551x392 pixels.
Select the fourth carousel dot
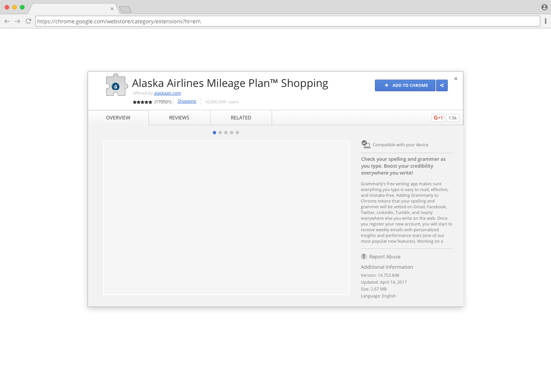[x=231, y=132]
